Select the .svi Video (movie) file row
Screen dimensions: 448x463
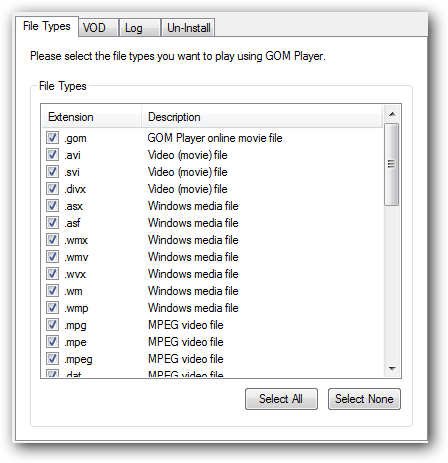[x=213, y=172]
